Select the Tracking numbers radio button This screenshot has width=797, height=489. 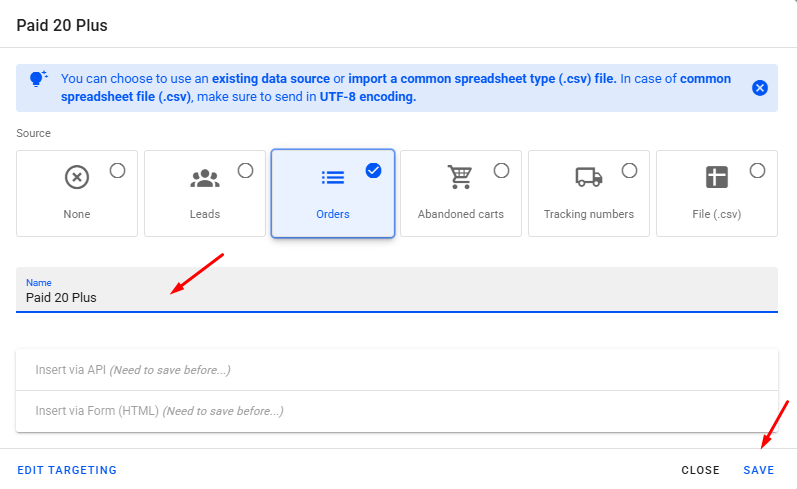point(629,171)
